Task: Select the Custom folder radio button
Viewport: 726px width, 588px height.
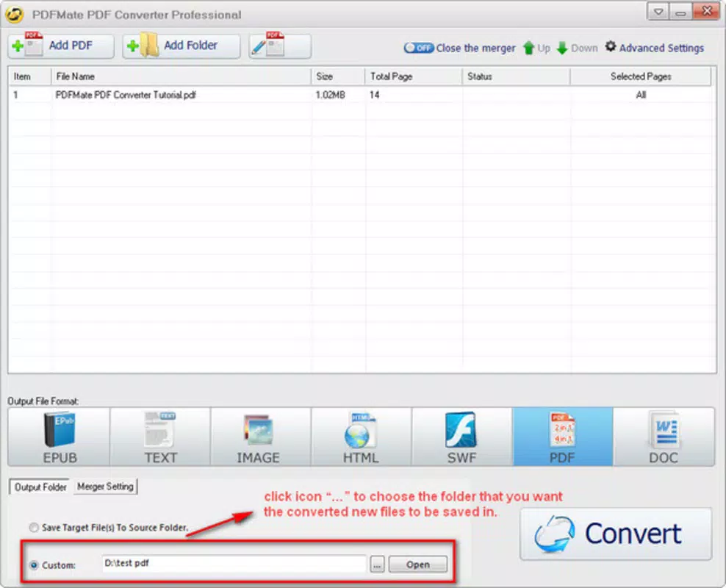Action: (x=34, y=565)
